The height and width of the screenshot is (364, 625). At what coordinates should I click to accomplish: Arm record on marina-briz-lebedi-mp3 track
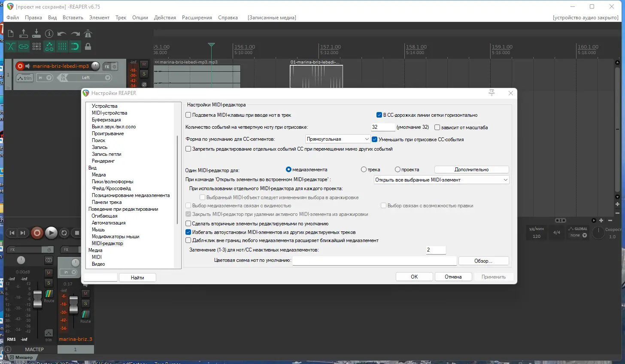(20, 66)
